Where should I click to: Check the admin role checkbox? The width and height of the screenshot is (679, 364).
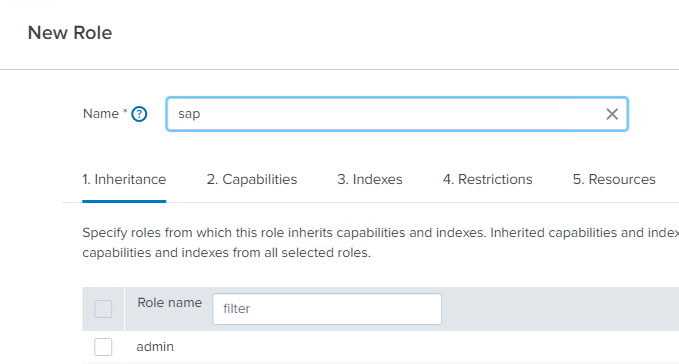click(x=103, y=347)
